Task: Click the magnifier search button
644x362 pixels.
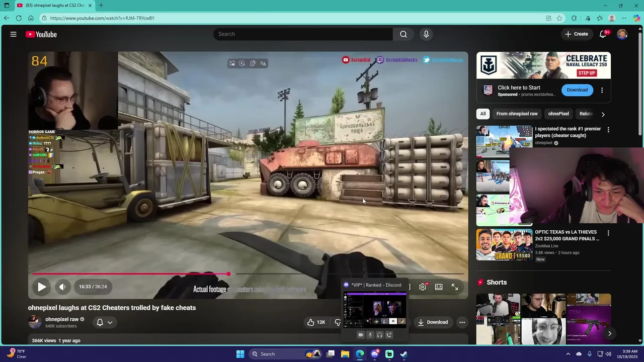Action: [404, 34]
